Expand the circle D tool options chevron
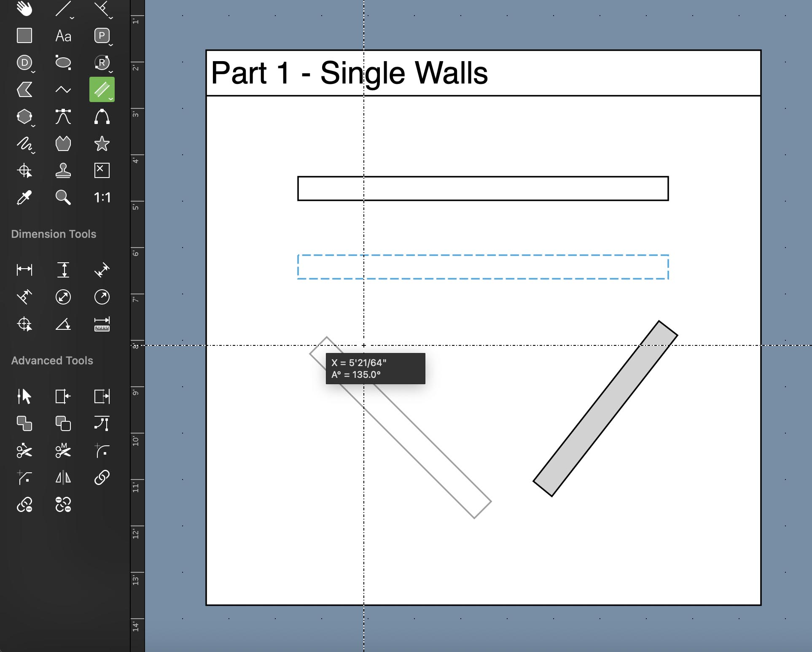Image resolution: width=812 pixels, height=652 pixels. pos(33,72)
